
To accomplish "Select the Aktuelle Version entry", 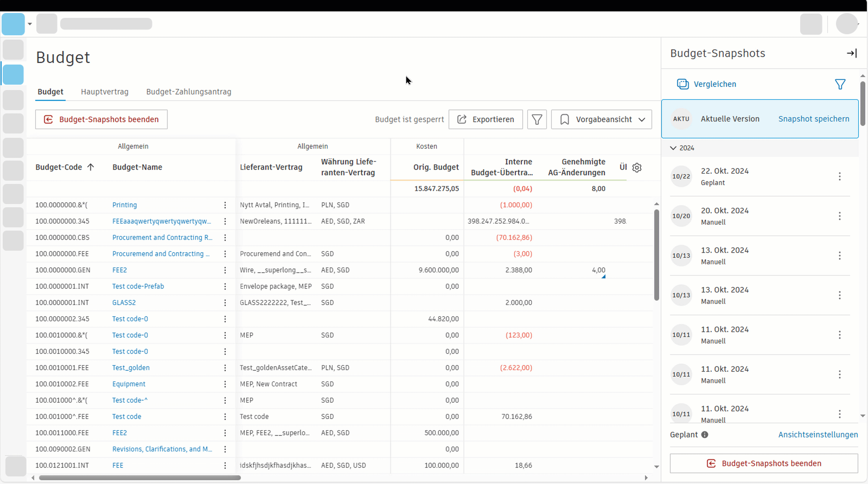I will click(x=759, y=119).
